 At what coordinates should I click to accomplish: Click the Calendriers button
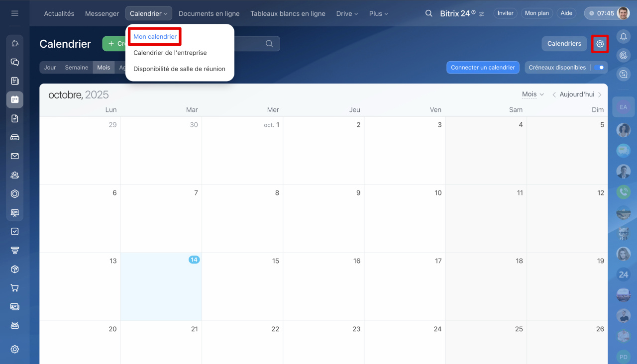coord(564,44)
